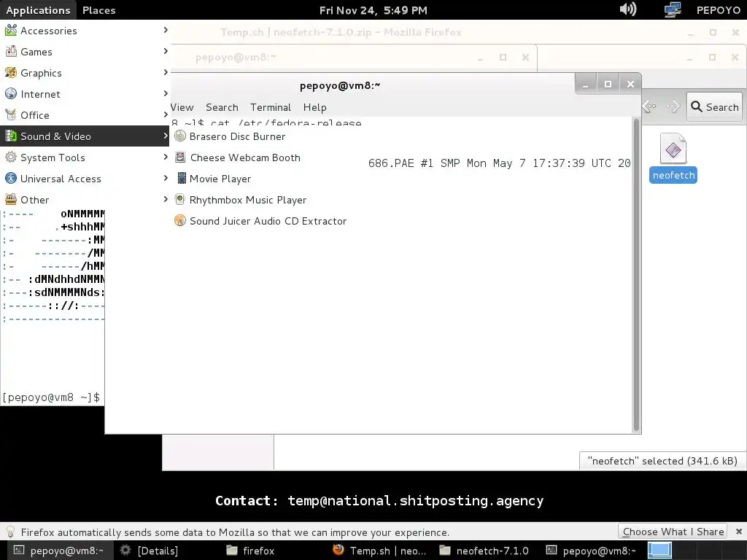Minimize the front pepoyo@vm8 terminal window
Viewport: 747px width, 560px height.
coord(586,85)
